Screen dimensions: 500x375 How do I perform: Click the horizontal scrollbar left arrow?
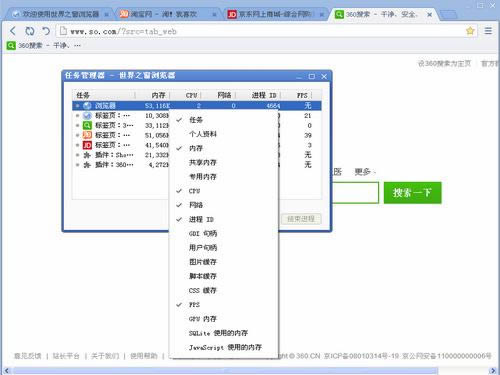[7, 370]
